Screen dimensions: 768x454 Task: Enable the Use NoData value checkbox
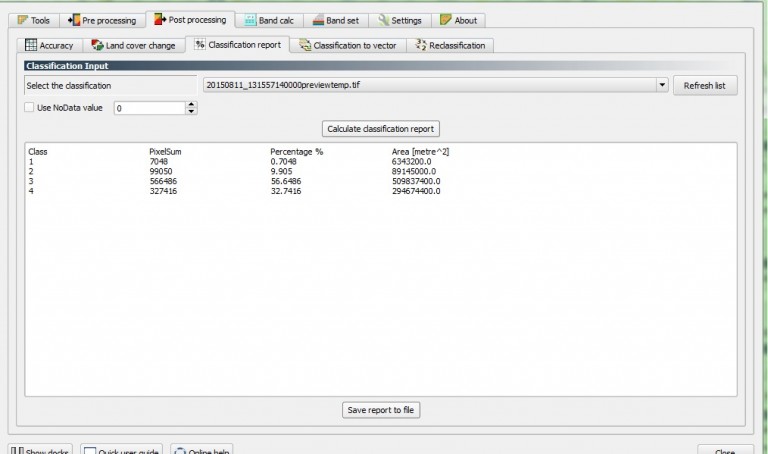pyautogui.click(x=29, y=108)
